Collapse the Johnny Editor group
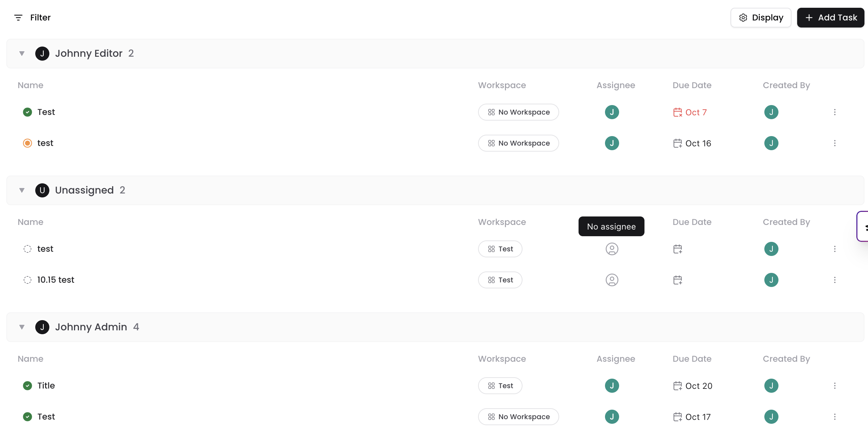This screenshot has width=868, height=428. (x=22, y=54)
